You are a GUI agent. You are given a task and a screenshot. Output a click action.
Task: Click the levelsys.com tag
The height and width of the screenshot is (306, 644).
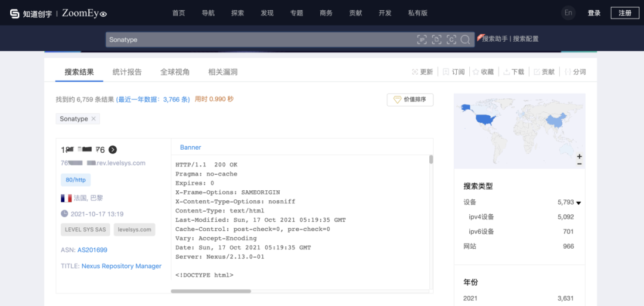[134, 230]
